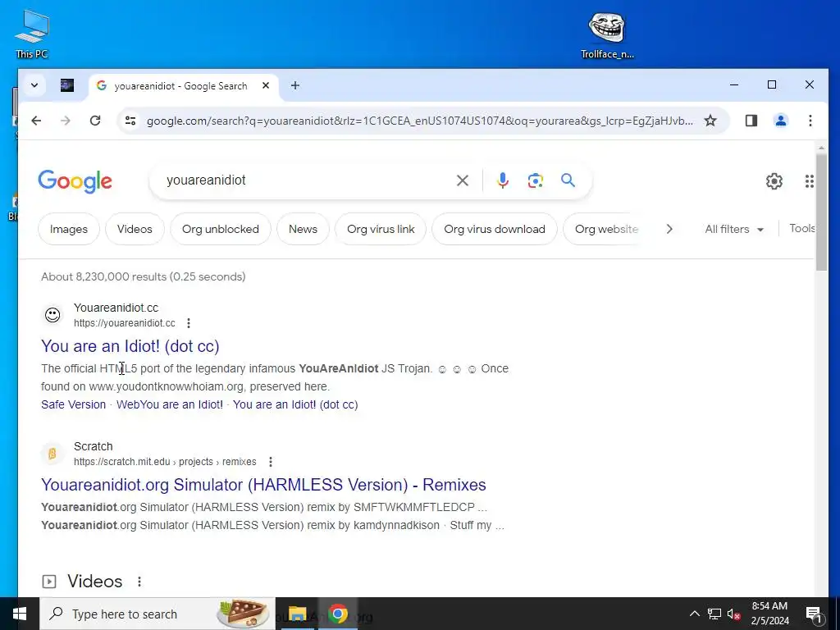Click the scratch.mit.edu breadcrumb URL
Screen dimensions: 840x630
pyautogui.click(x=165, y=461)
